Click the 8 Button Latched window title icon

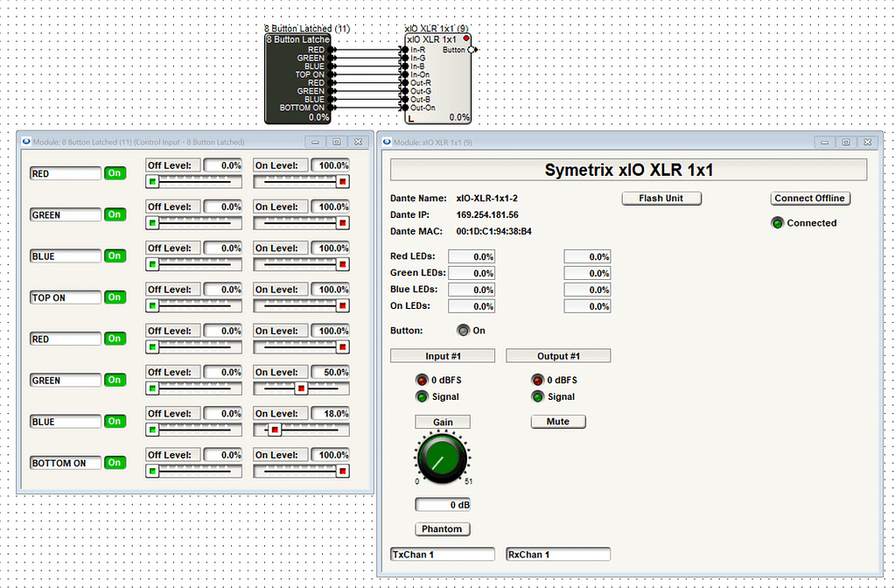26,142
